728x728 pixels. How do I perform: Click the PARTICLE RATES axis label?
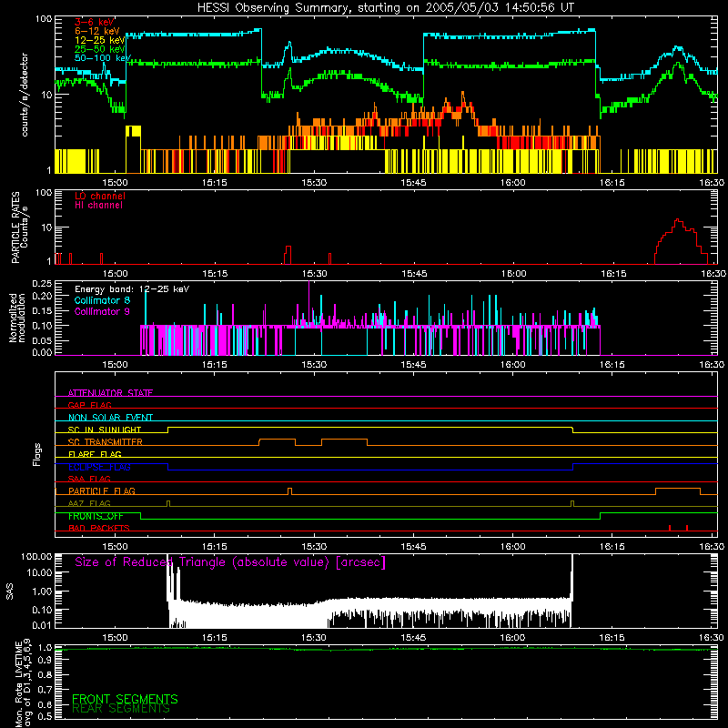[15, 227]
